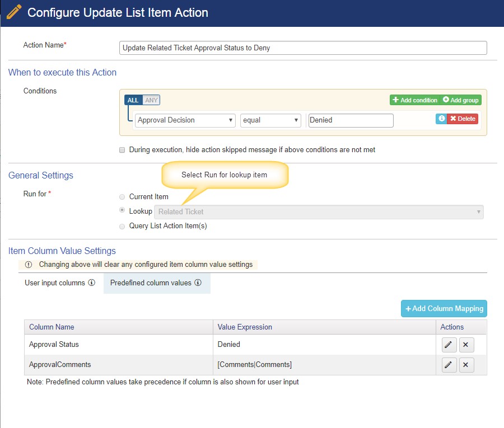Select Query List Action Item(s) option
504x428 pixels.
pyautogui.click(x=122, y=227)
